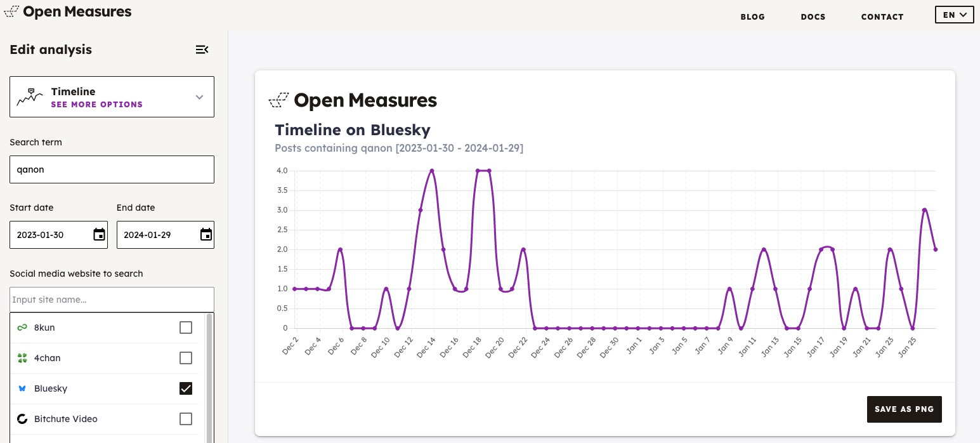
Task: Click the last data point on chart
Action: pyautogui.click(x=936, y=249)
